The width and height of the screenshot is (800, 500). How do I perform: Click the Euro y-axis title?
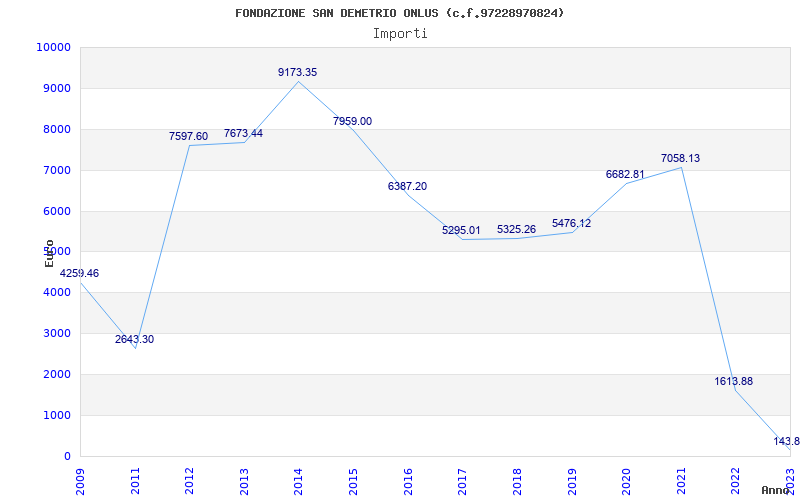pos(49,253)
